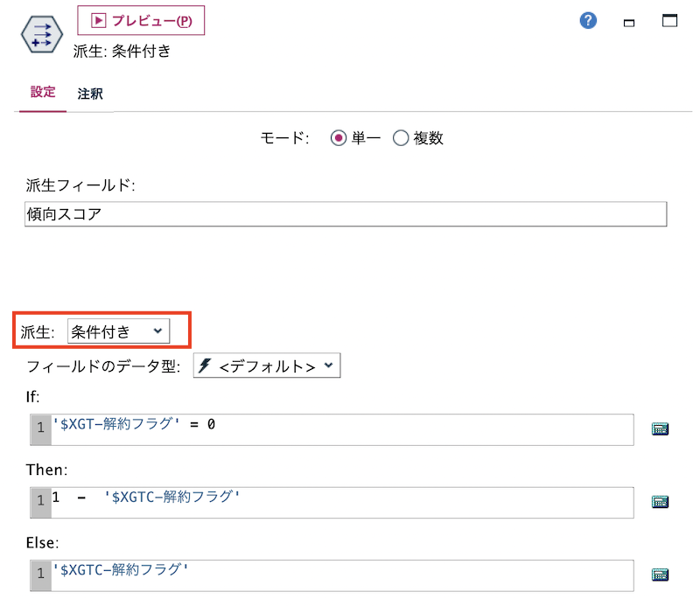Select the 設定 tab

[41, 95]
